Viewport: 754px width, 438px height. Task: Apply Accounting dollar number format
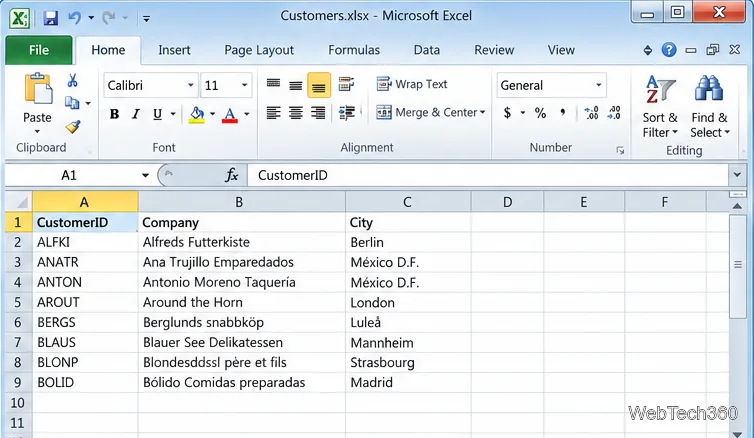(x=507, y=113)
